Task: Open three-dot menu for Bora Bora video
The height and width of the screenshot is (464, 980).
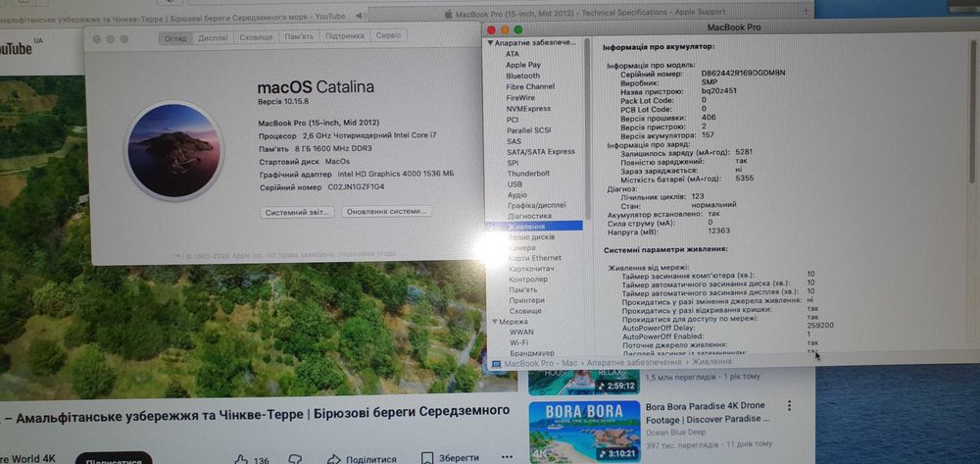Action: point(789,406)
